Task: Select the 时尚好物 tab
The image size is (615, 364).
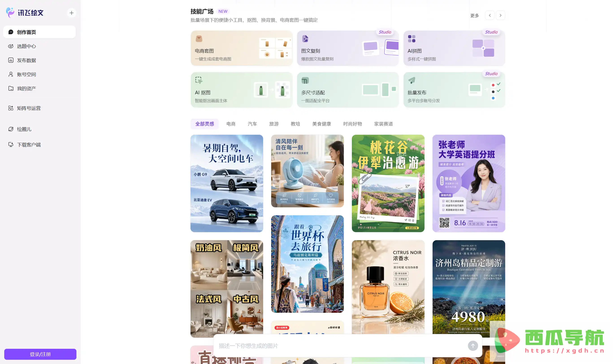Action: 352,124
